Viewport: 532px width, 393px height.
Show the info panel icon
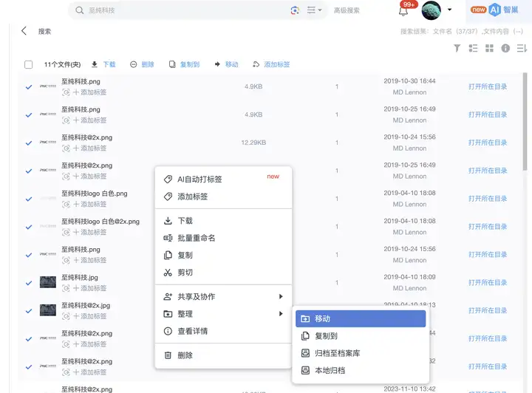coord(505,48)
